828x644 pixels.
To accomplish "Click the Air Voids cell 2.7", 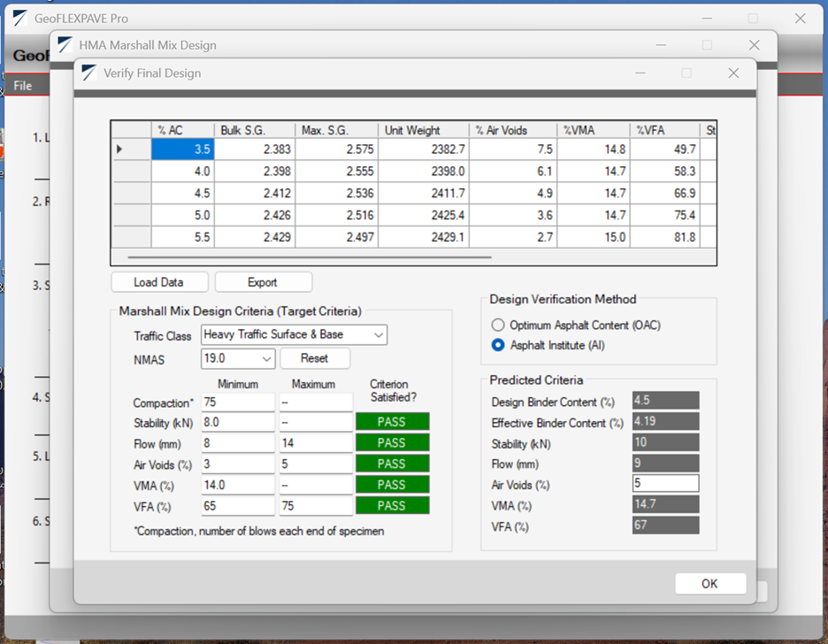I will 513,237.
